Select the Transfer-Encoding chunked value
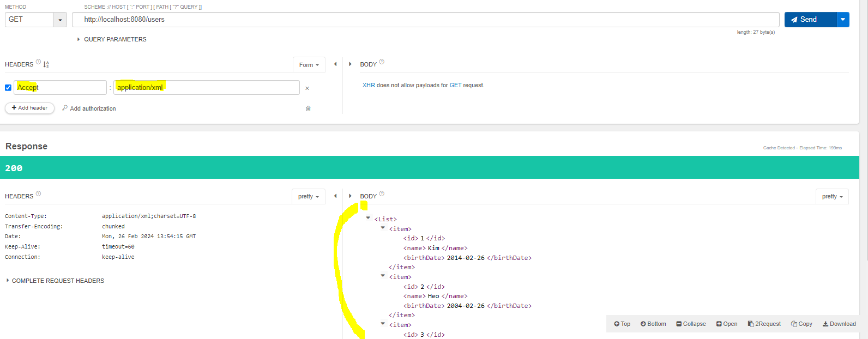Screen dimensions: 868x339 113,226
